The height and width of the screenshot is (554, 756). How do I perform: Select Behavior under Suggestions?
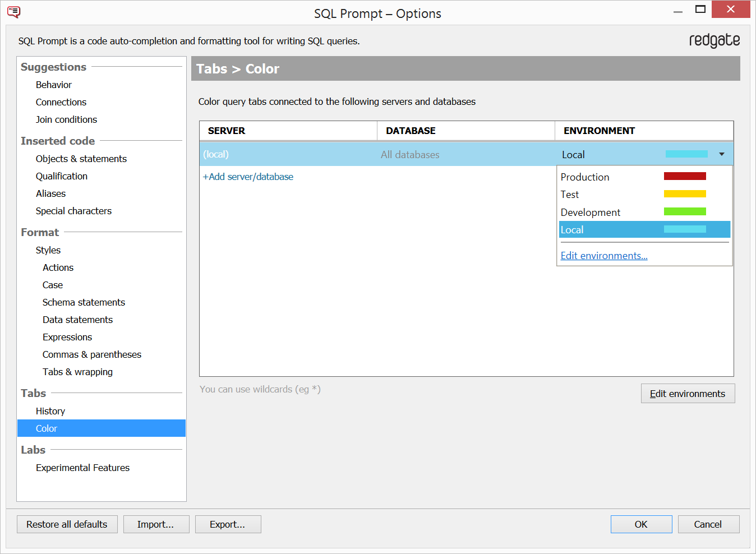(x=54, y=85)
